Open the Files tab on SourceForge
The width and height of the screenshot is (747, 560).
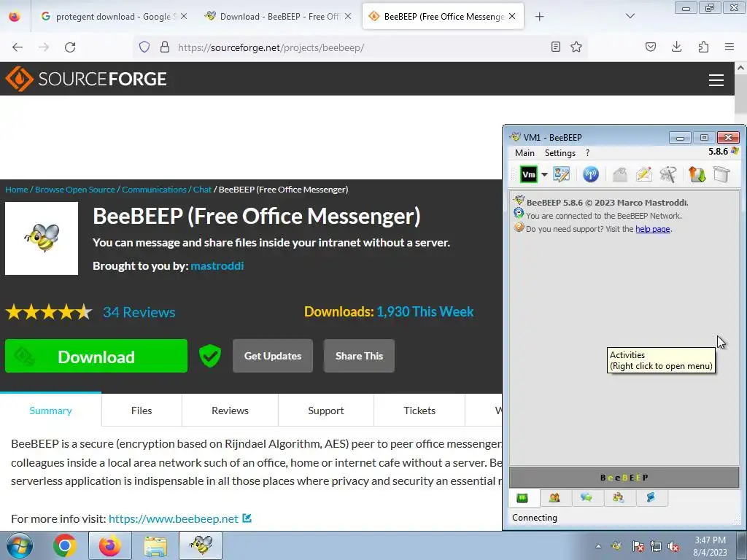142,411
